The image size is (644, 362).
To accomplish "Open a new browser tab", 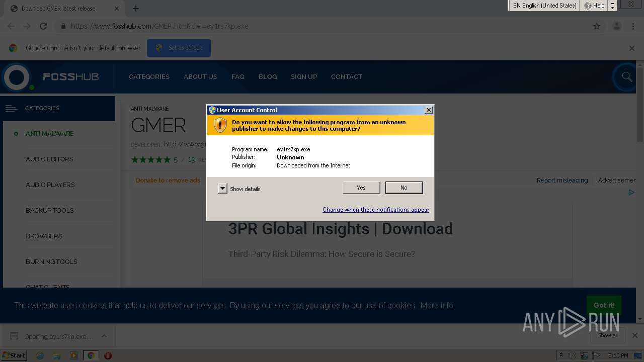I will pyautogui.click(x=135, y=9).
